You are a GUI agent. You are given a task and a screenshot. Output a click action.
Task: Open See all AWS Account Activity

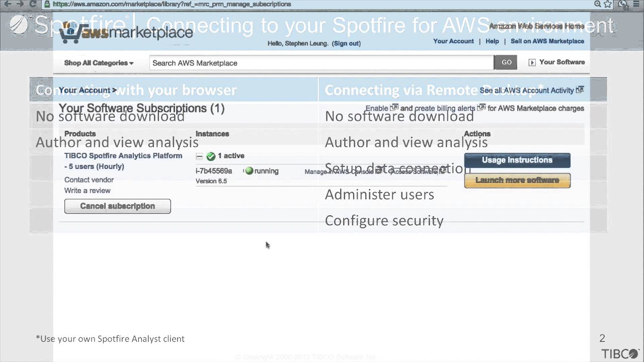click(527, 90)
